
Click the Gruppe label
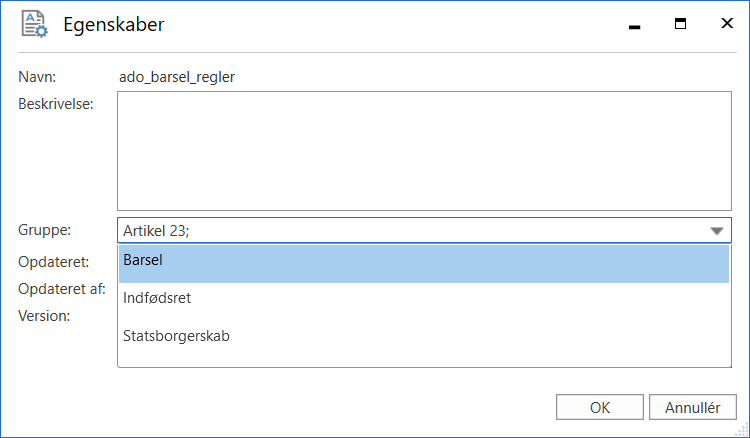tap(45, 231)
